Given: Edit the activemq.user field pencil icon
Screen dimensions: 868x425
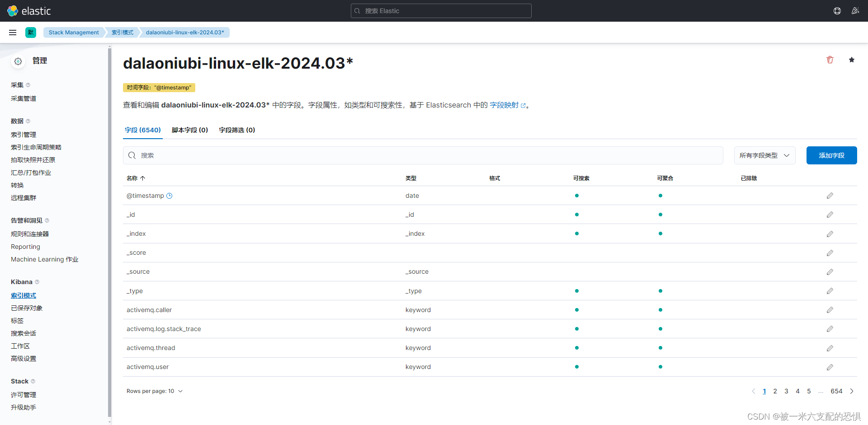Looking at the screenshot, I should tap(830, 367).
